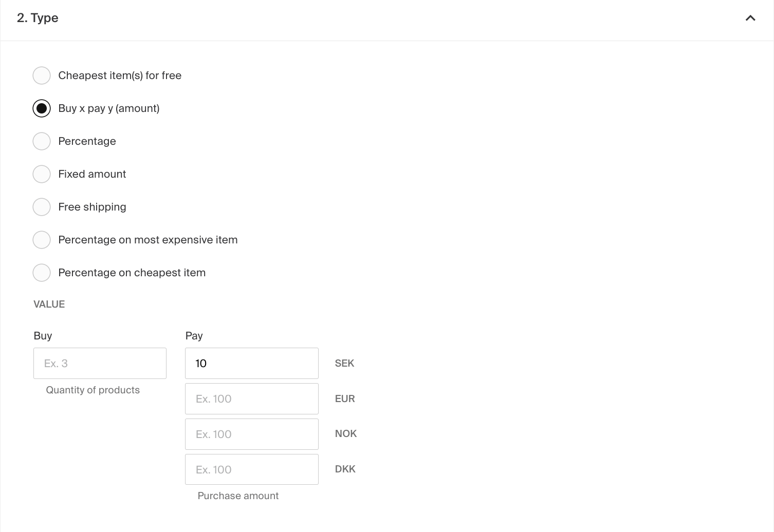Choose the Percentage discount type
The image size is (774, 532).
[42, 141]
